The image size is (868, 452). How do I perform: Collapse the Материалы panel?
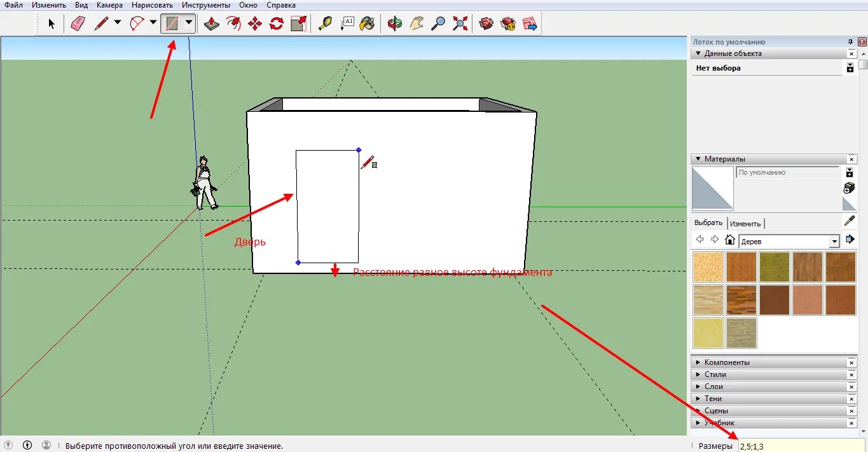698,159
